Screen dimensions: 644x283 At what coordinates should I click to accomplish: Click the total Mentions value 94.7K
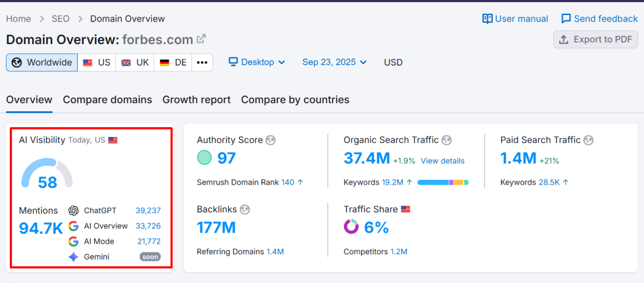[x=41, y=229]
